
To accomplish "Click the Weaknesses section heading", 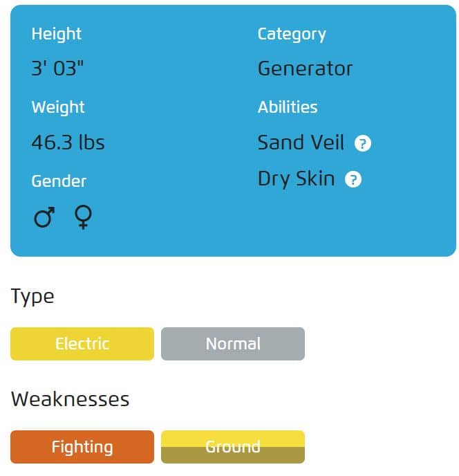I will coord(70,399).
